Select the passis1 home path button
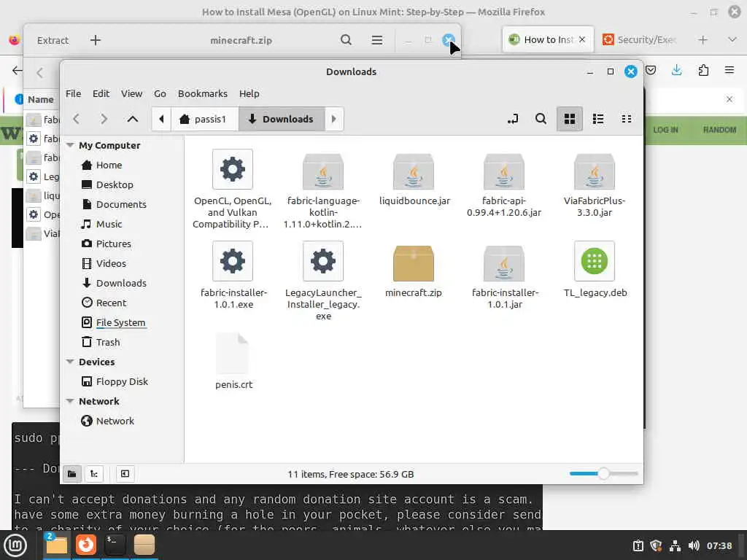 (204, 119)
